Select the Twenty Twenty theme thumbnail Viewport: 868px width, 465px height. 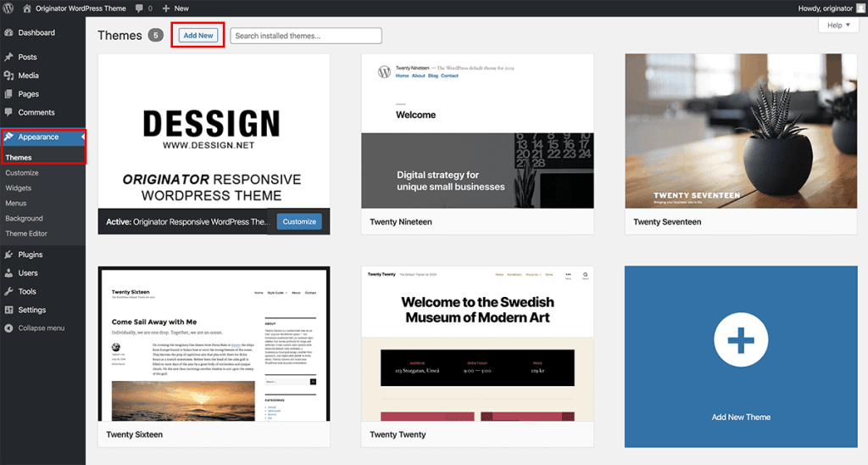(477, 344)
